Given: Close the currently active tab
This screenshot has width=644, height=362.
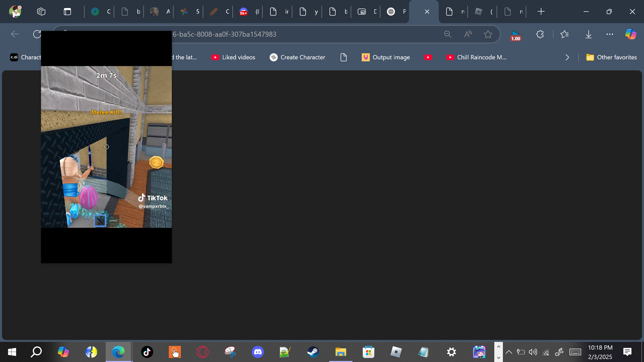Looking at the screenshot, I should pos(427,12).
